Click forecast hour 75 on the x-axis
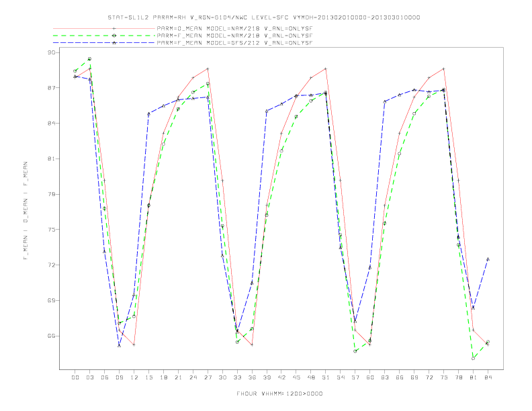This screenshot has height=411, width=532. [444, 377]
